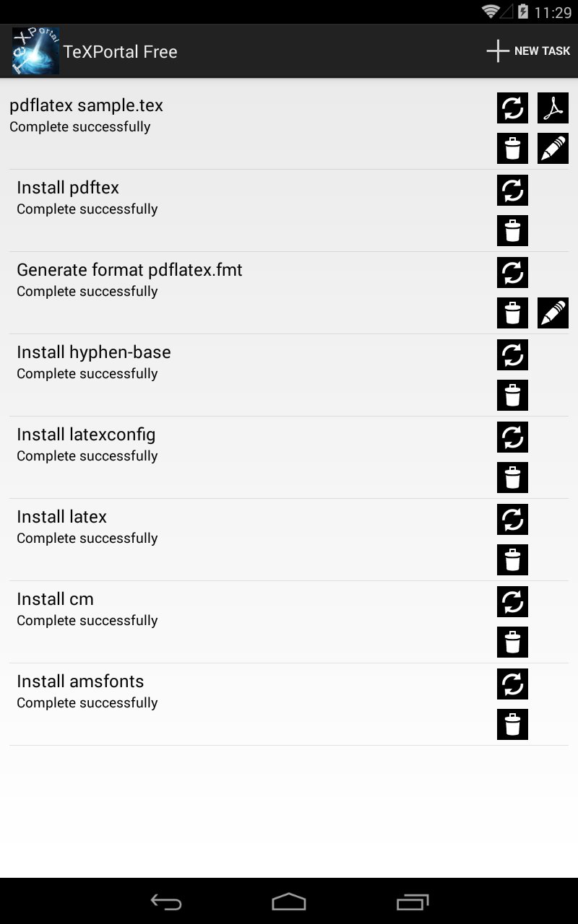This screenshot has width=578, height=924.
Task: Edit the pdflatex sample.tex task
Action: click(x=553, y=149)
